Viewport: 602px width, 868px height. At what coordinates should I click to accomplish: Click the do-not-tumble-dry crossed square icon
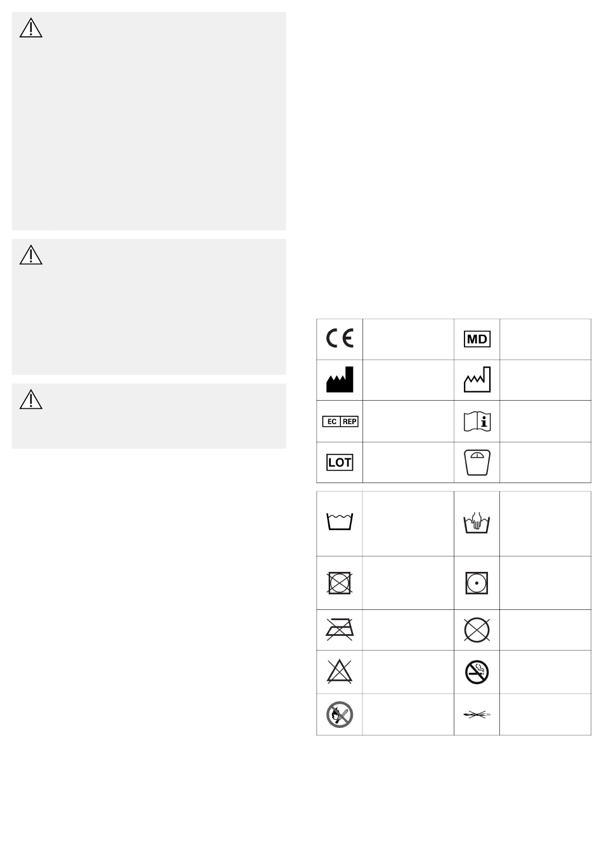pyautogui.click(x=340, y=583)
